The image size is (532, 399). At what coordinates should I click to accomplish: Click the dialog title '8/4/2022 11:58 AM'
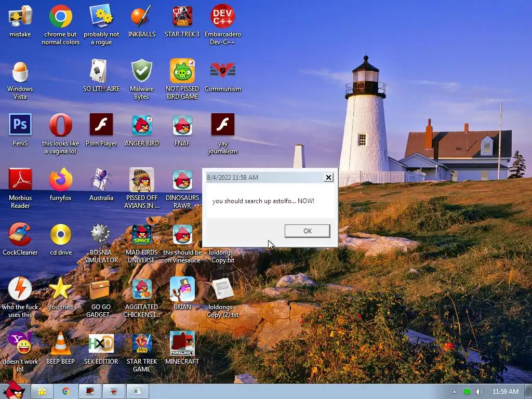232,178
